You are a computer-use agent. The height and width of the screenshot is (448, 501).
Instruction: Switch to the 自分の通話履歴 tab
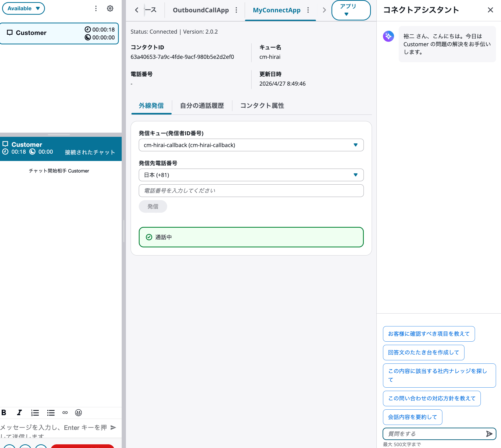coord(202,106)
